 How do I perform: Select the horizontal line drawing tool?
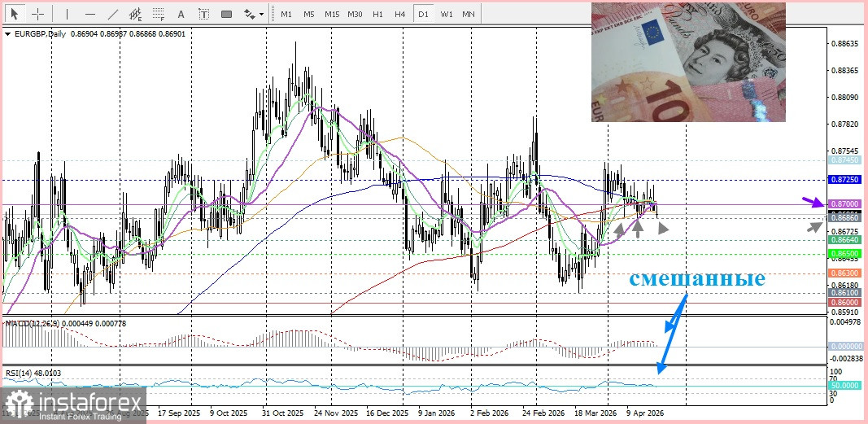[90, 14]
